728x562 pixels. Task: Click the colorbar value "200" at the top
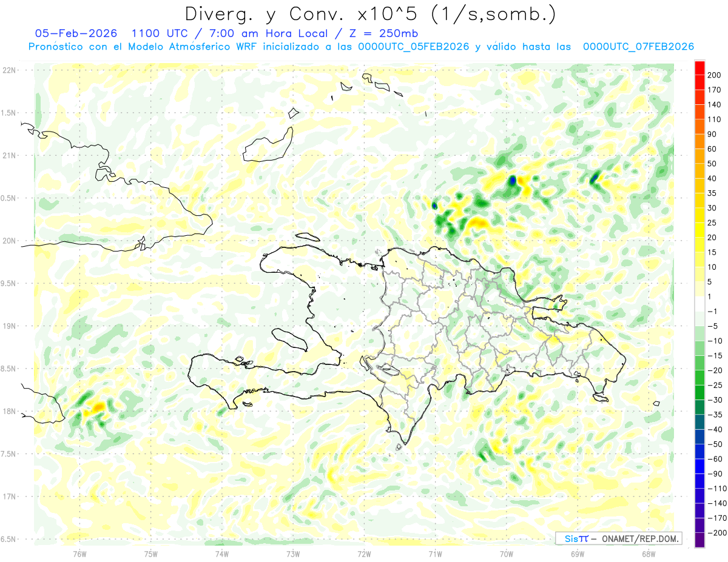pyautogui.click(x=715, y=75)
